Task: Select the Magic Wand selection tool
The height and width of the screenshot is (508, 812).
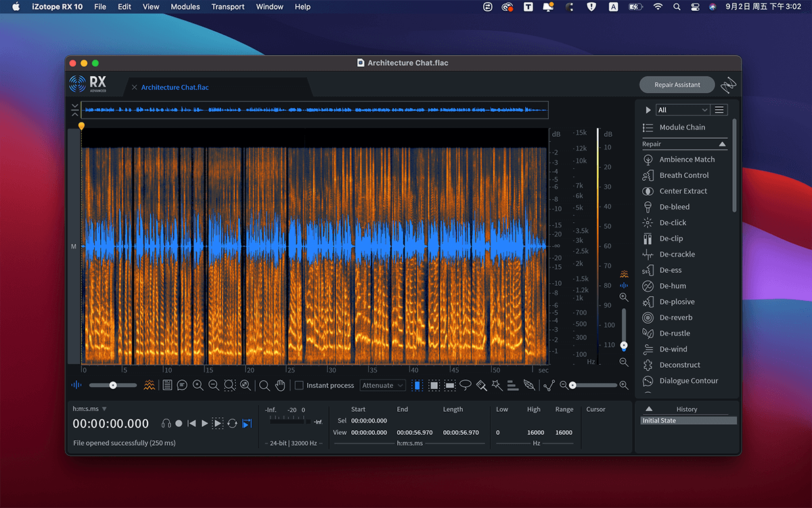Action: [497, 385]
